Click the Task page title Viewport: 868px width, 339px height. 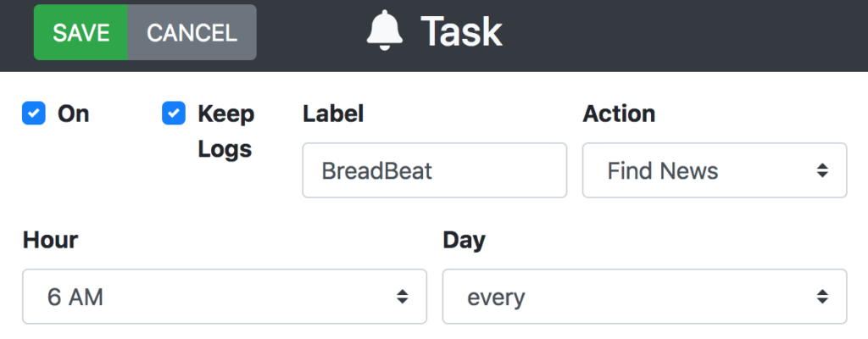(461, 31)
